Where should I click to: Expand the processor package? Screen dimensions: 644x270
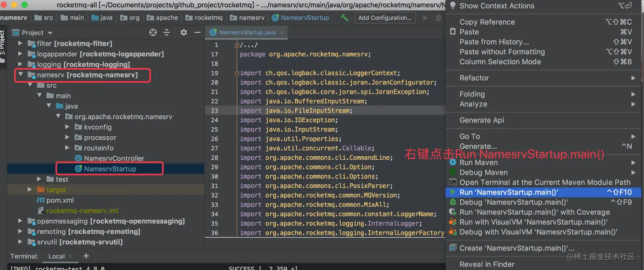click(67, 138)
